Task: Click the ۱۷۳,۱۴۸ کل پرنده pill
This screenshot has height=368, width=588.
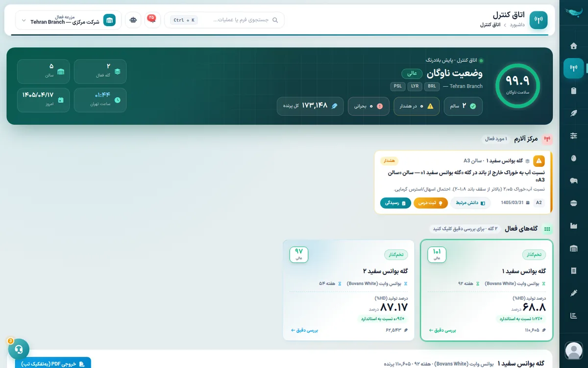Action: (310, 106)
